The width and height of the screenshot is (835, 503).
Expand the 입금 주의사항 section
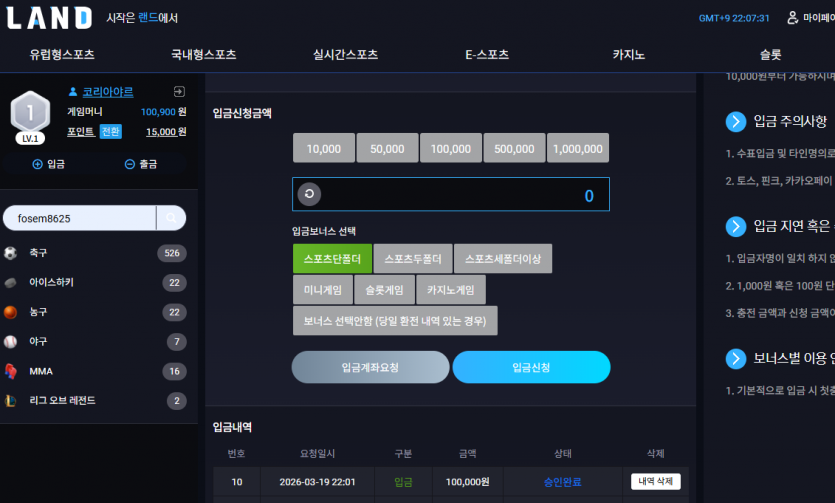[x=736, y=122]
